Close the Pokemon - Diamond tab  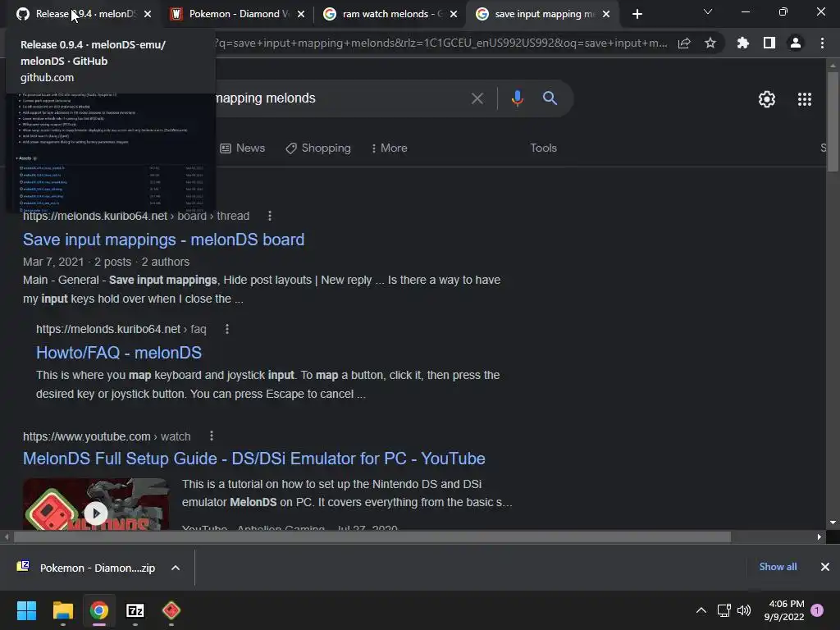tap(301, 14)
